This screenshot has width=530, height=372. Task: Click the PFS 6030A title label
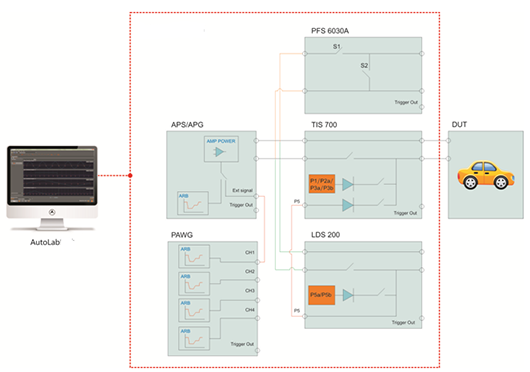(330, 31)
